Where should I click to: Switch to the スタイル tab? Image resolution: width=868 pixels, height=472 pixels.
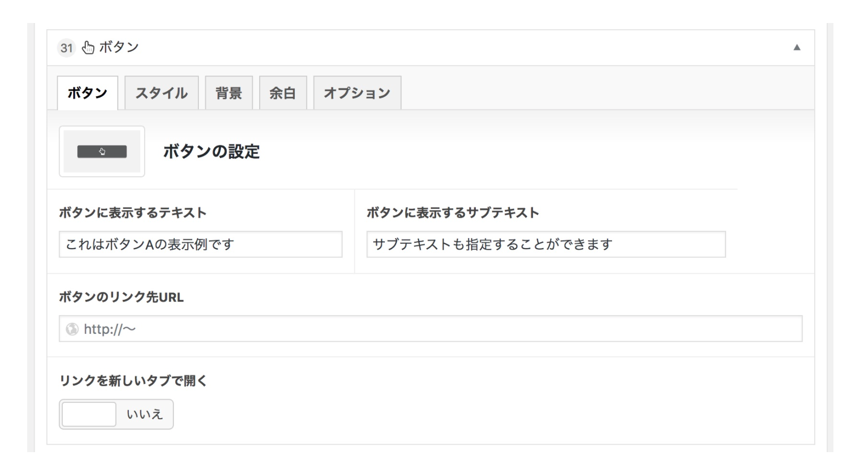coord(161,93)
